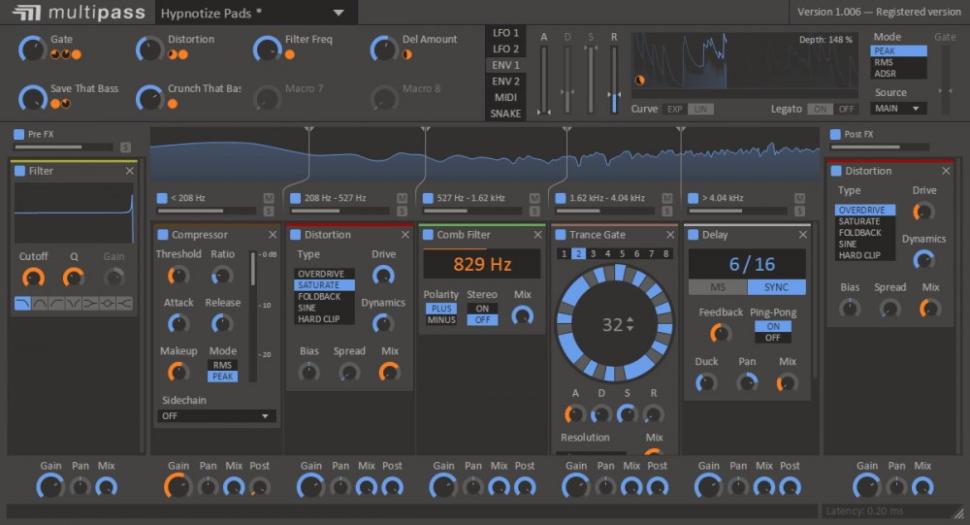Screen dimensions: 970x525
Task: Click the Distortion macro knob
Action: pos(149,46)
